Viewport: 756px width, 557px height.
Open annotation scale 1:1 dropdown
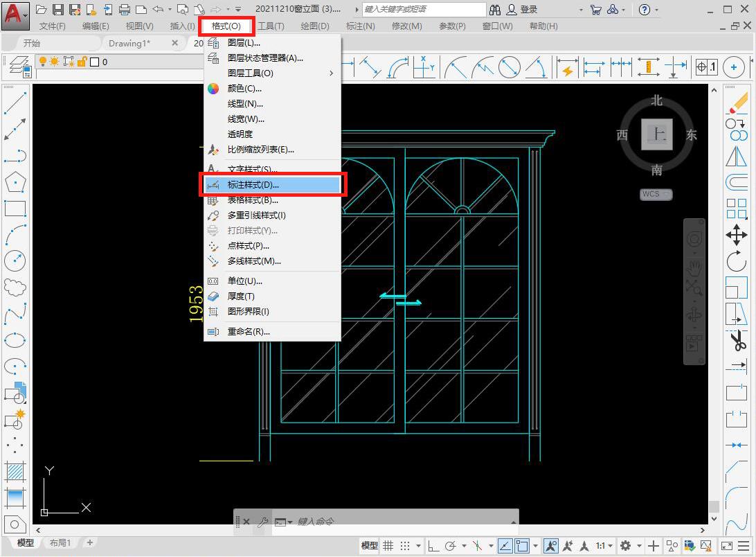coord(604,546)
